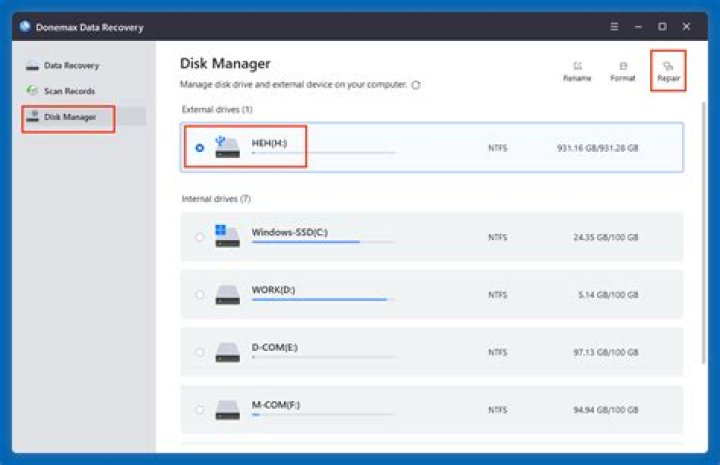The image size is (720, 465).
Task: Click the Internal drives (7) heading
Action: click(216, 199)
